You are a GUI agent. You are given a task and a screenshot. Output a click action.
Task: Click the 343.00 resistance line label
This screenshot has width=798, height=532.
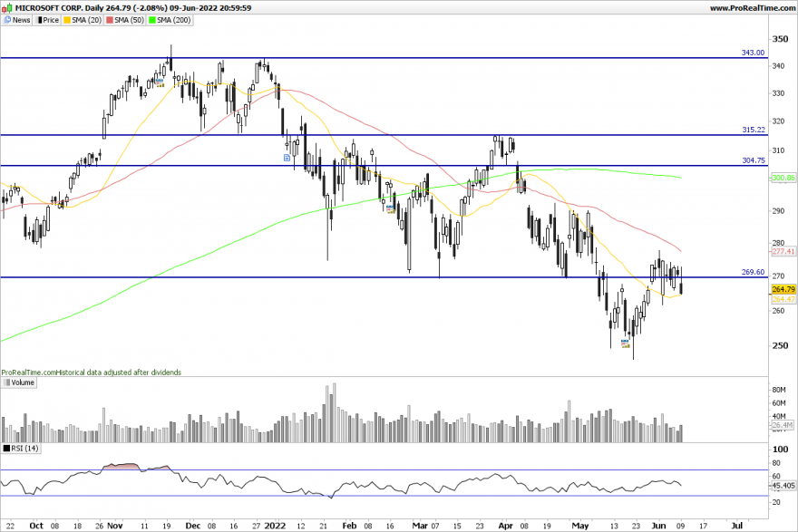[753, 53]
